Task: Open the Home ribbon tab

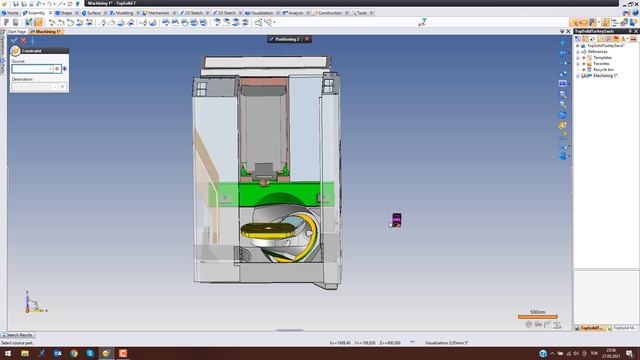Action: coord(10,13)
